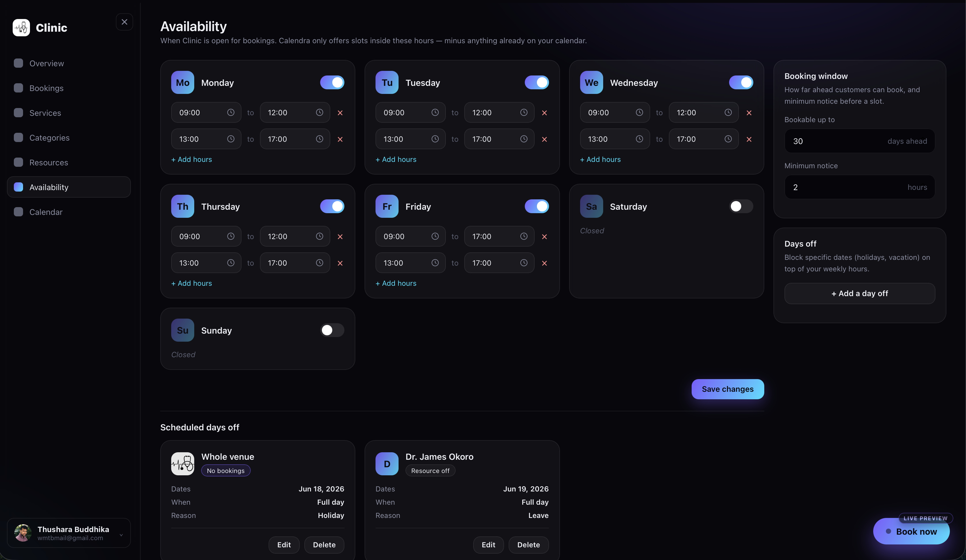This screenshot has width=966, height=560.
Task: Click the No bookings badge
Action: click(225, 471)
